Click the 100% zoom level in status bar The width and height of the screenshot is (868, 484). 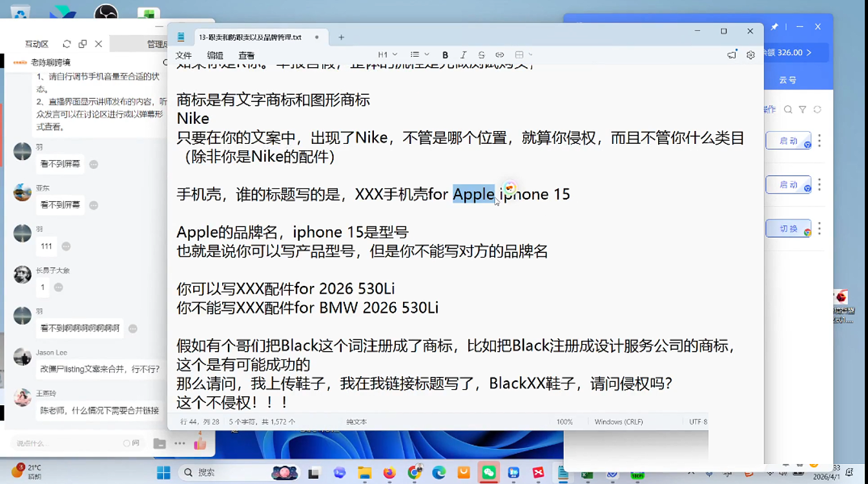click(564, 421)
